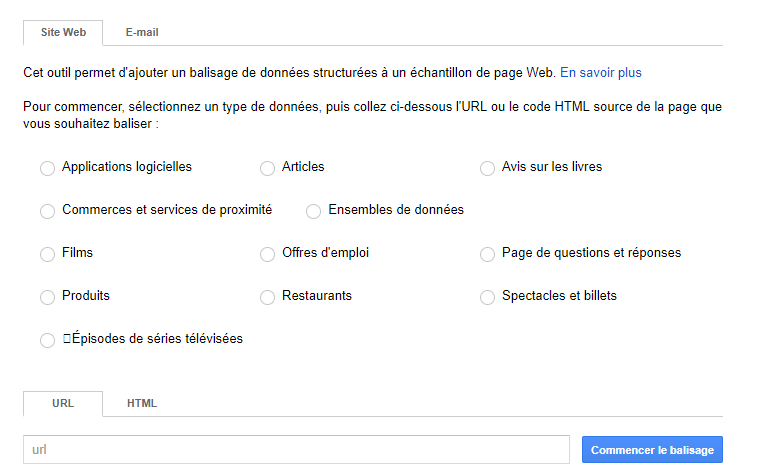The height and width of the screenshot is (470, 761).
Task: Choose the Restaurants data type
Action: click(267, 298)
